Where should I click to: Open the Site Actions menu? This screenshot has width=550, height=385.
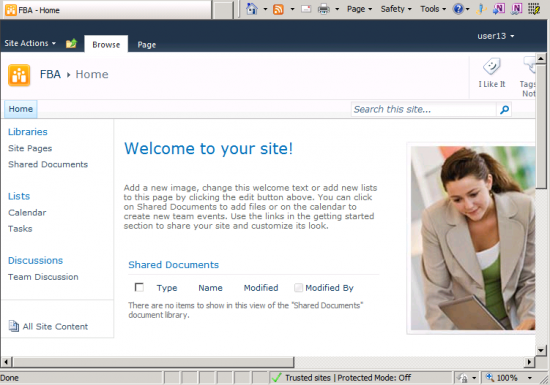pyautogui.click(x=30, y=43)
